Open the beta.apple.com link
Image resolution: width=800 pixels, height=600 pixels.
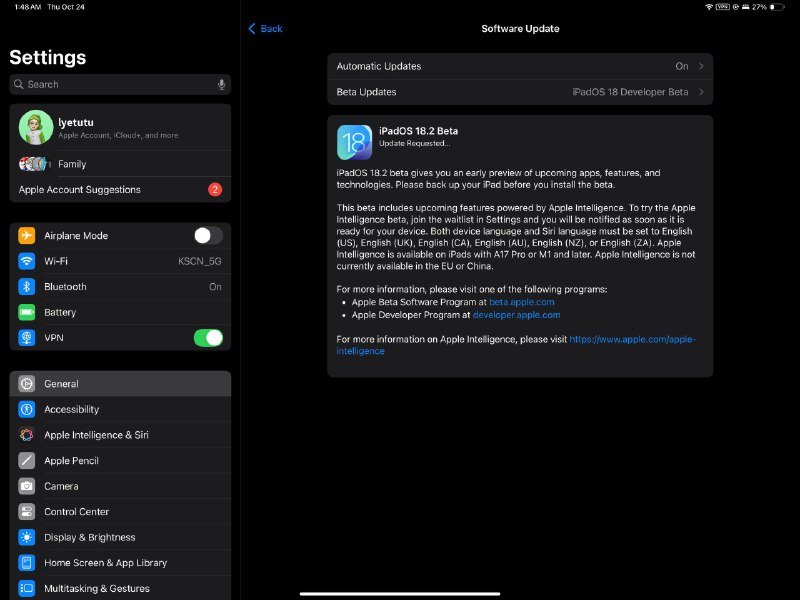pos(521,301)
